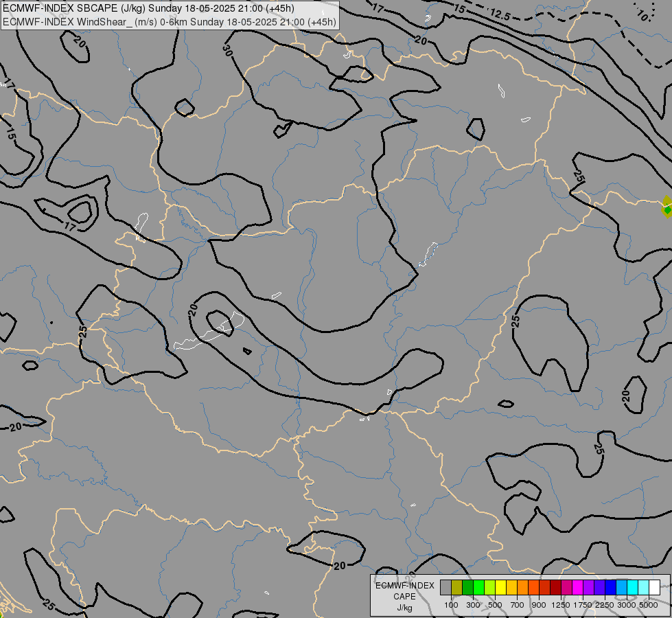Screen dimensions: 672x618
Task: Select the dark green legend swatch
Action: click(x=468, y=588)
